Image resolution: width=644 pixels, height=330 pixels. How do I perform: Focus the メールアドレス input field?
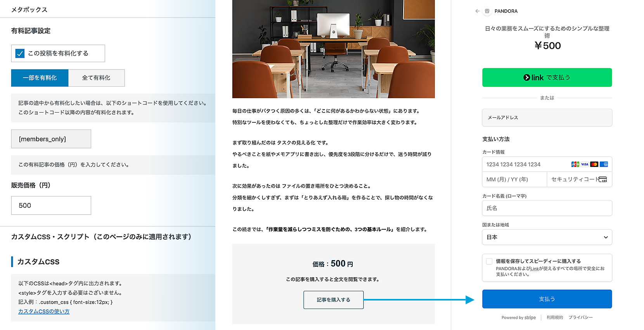547,118
